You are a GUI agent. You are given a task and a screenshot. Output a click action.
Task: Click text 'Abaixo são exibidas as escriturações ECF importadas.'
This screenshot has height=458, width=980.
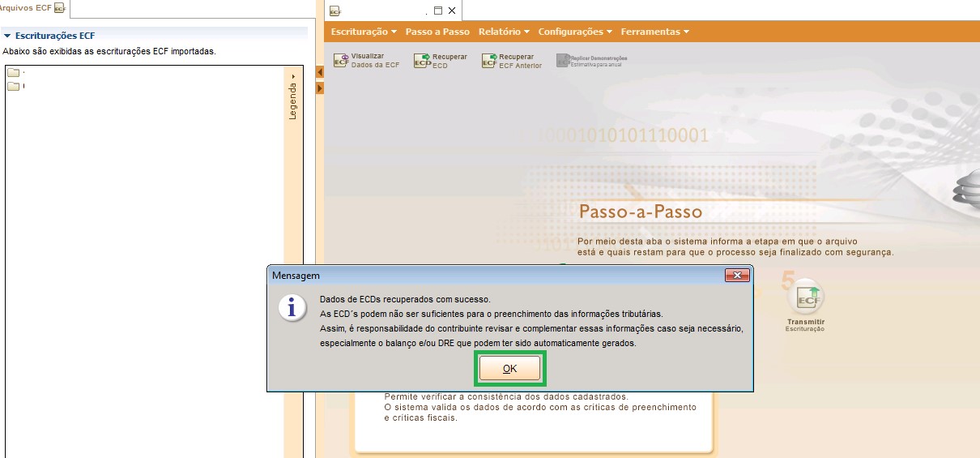pyautogui.click(x=109, y=51)
